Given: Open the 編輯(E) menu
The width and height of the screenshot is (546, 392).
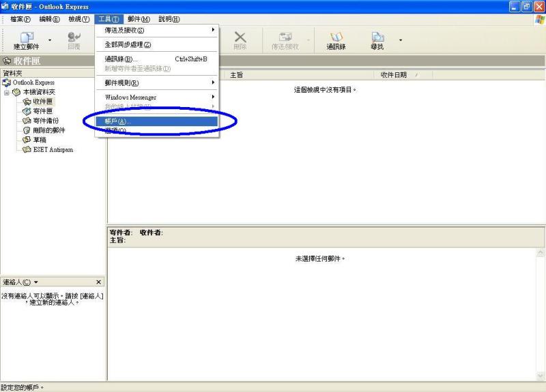Looking at the screenshot, I should click(x=49, y=19).
